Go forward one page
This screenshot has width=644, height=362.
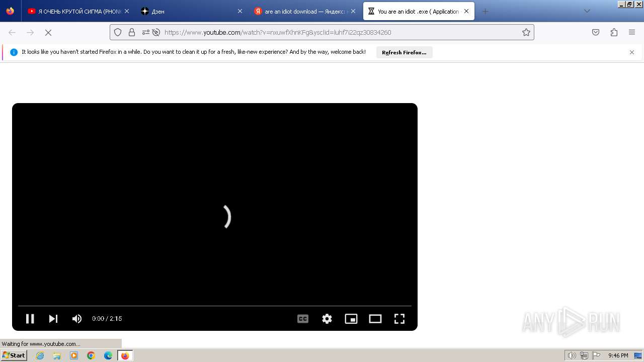(x=30, y=32)
